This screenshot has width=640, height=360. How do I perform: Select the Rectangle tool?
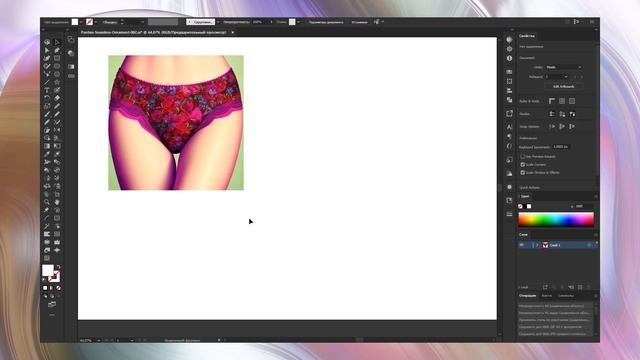coord(57,58)
